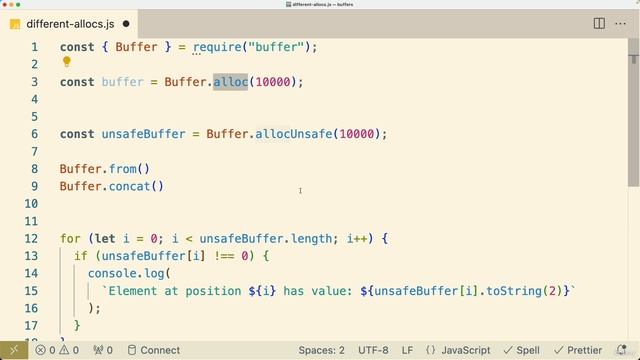Click the unsafeBuffer variable on line 6

143,134
